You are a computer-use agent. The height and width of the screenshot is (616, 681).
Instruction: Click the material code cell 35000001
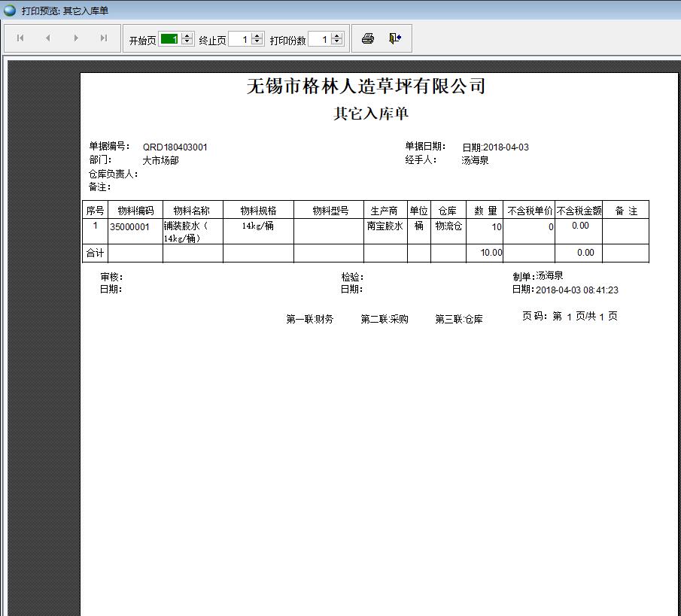coord(130,226)
